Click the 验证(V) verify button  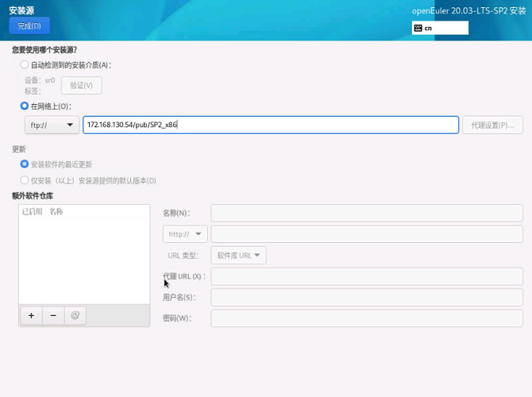(x=81, y=85)
